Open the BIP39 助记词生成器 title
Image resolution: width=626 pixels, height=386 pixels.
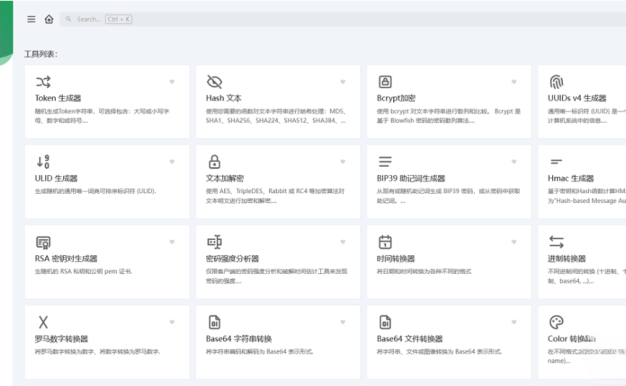(411, 178)
